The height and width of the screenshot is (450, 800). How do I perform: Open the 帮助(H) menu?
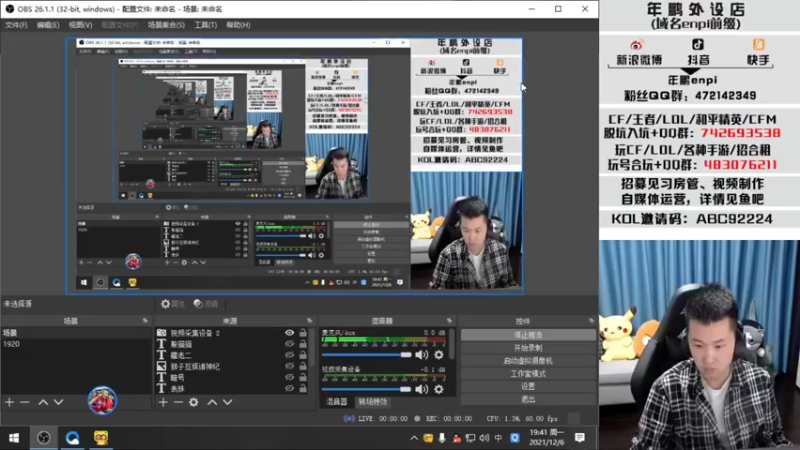tap(238, 24)
